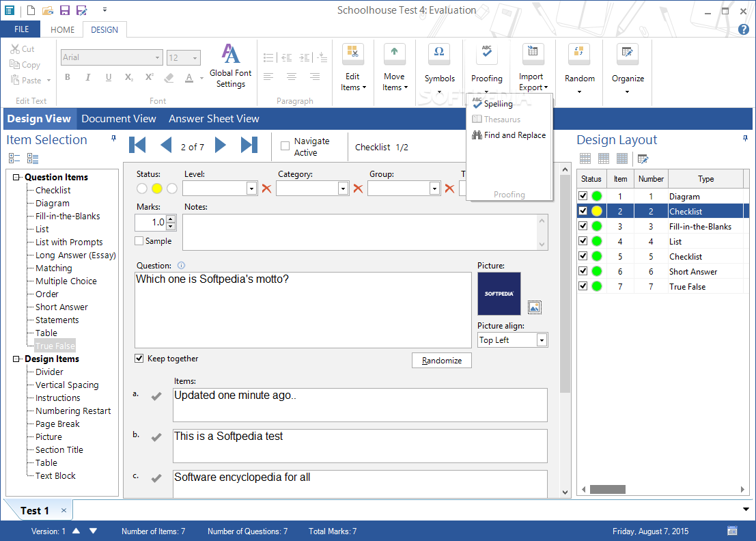The height and width of the screenshot is (541, 756).
Task: Open the help question mark icon
Action: pyautogui.click(x=744, y=29)
